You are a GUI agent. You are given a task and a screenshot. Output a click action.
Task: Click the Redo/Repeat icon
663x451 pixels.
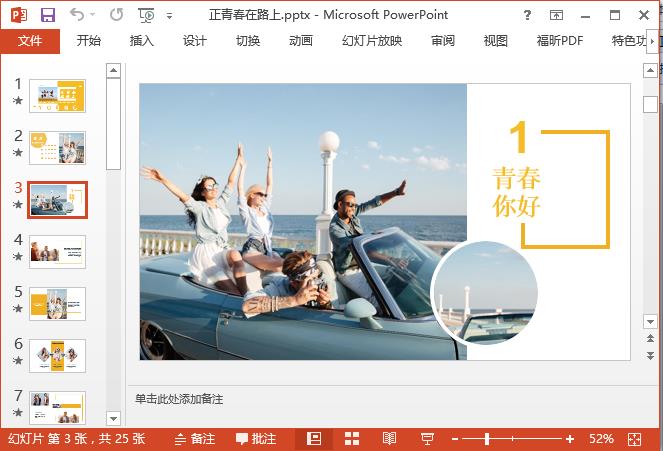tap(116, 15)
